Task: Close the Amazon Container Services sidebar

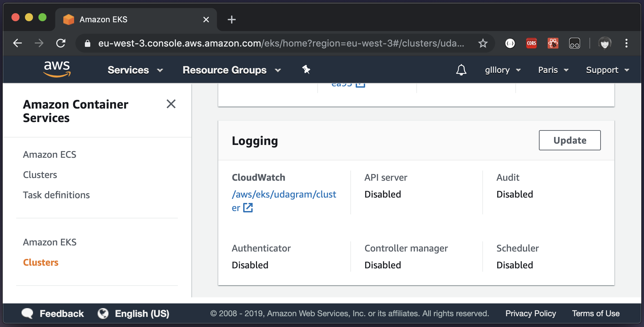Action: click(171, 104)
